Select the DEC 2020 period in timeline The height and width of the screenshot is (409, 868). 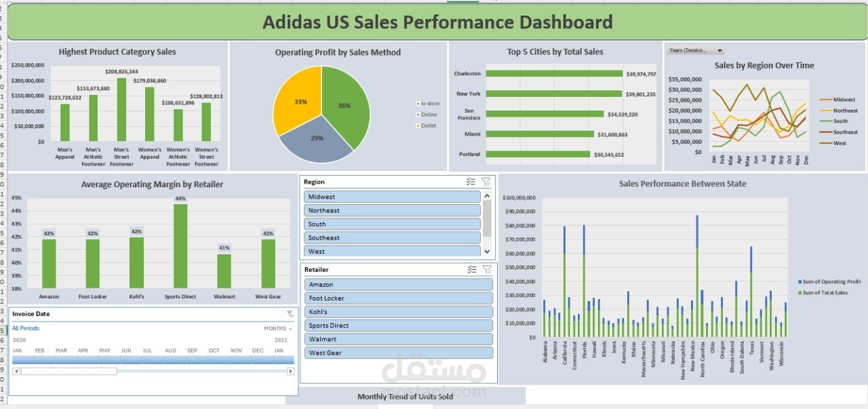[262, 359]
